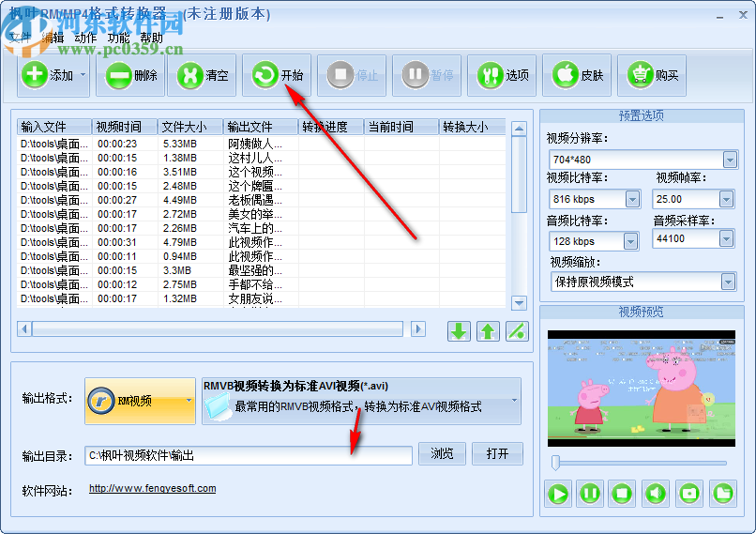Click the file list scroll down arrow
The image size is (756, 534).
[x=519, y=303]
